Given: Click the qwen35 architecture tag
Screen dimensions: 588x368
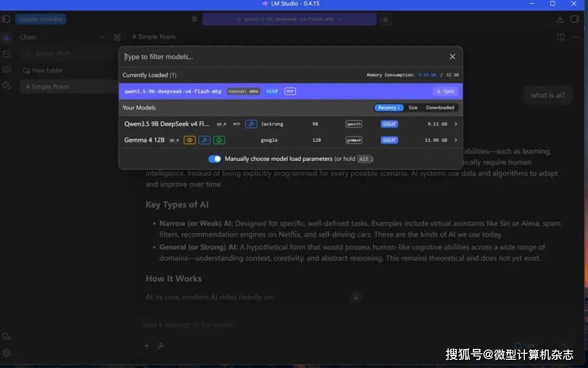Looking at the screenshot, I should 354,124.
